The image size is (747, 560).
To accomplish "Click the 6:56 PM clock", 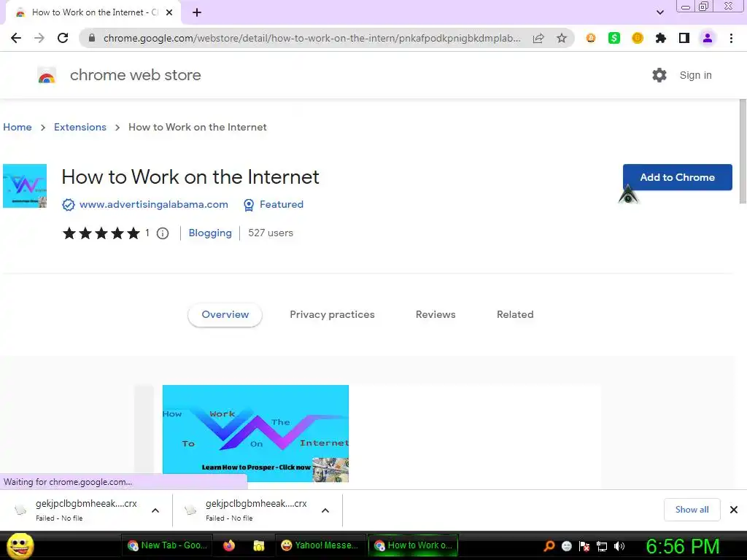I will click(x=683, y=546).
